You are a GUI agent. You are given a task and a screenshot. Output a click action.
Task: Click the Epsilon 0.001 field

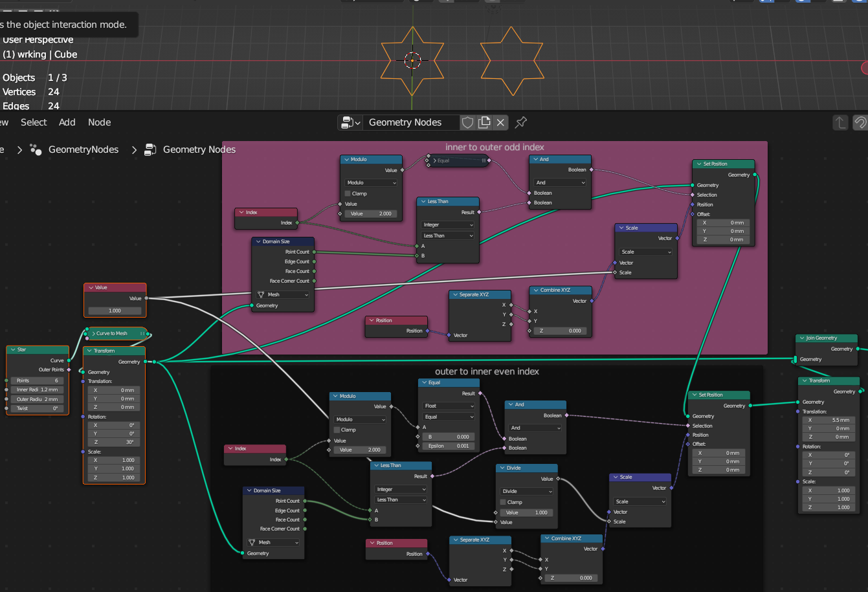449,446
